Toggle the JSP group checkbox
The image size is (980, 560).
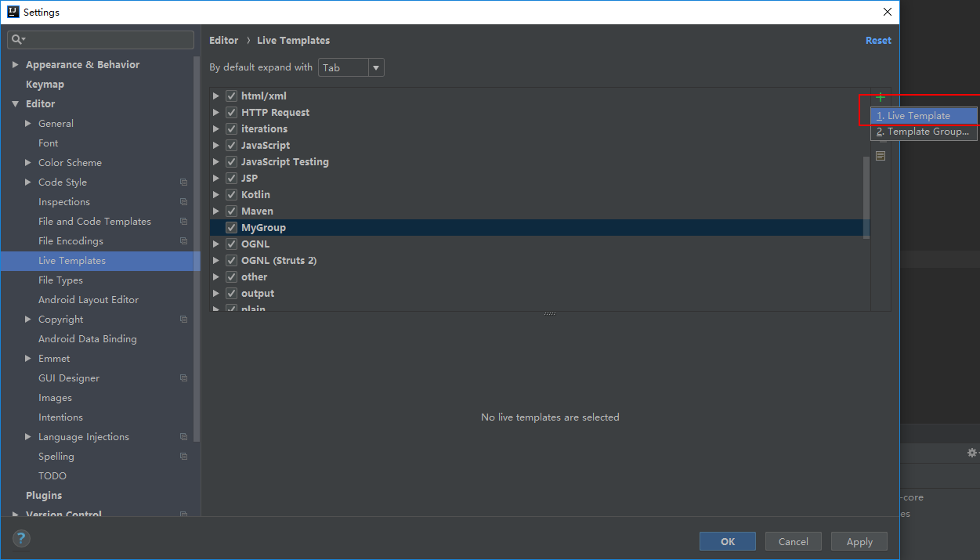coord(231,178)
